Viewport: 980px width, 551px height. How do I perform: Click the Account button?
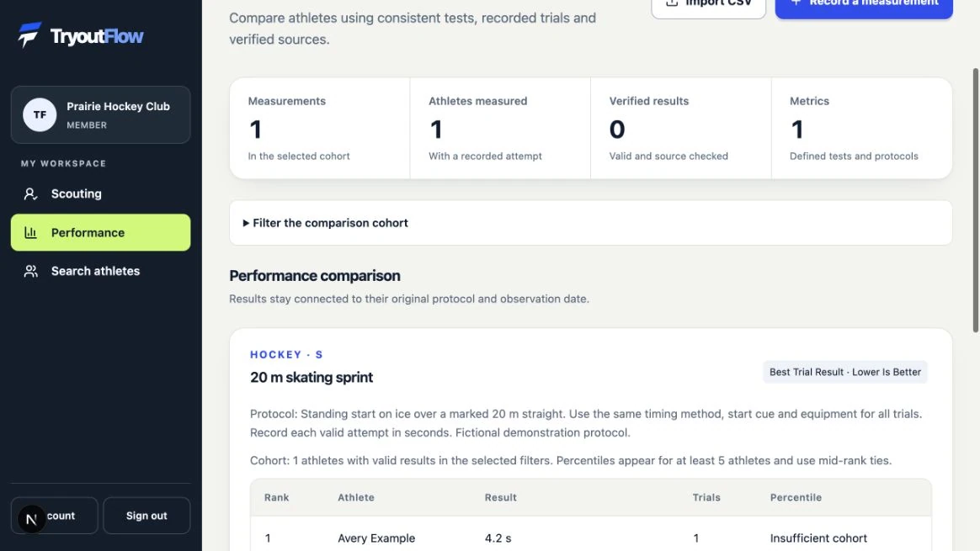[x=55, y=516]
